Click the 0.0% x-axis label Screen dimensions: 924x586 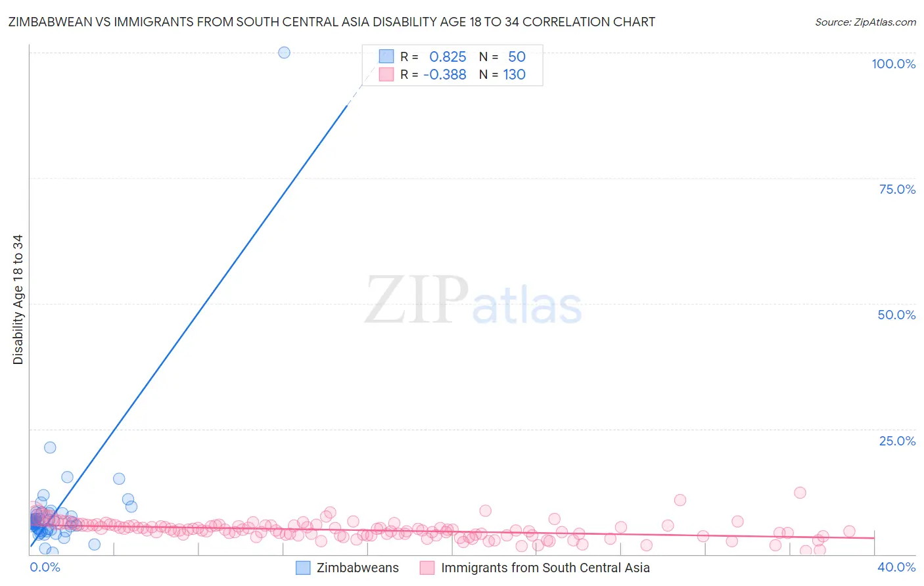click(x=45, y=567)
